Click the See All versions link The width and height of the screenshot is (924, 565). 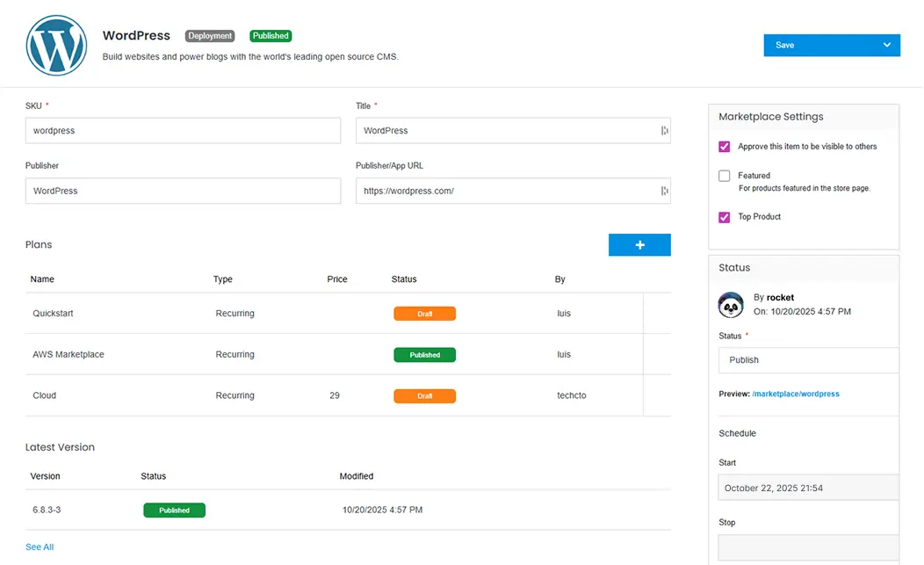(40, 547)
